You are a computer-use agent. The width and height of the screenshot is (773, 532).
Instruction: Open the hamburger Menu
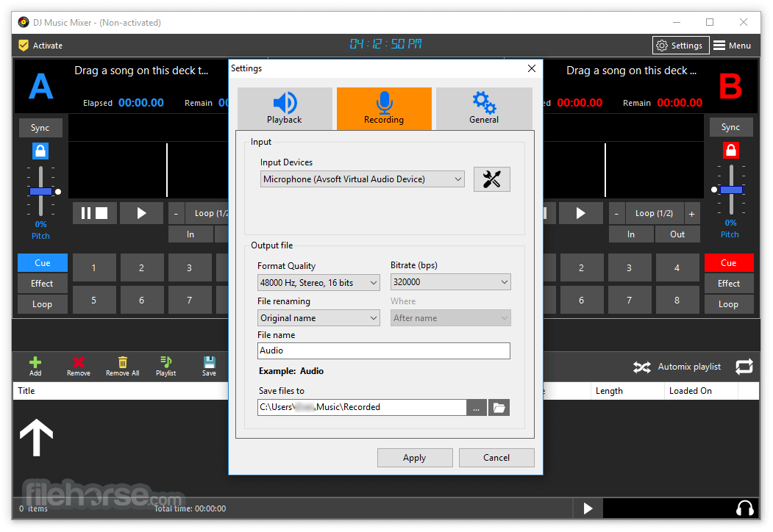(732, 46)
